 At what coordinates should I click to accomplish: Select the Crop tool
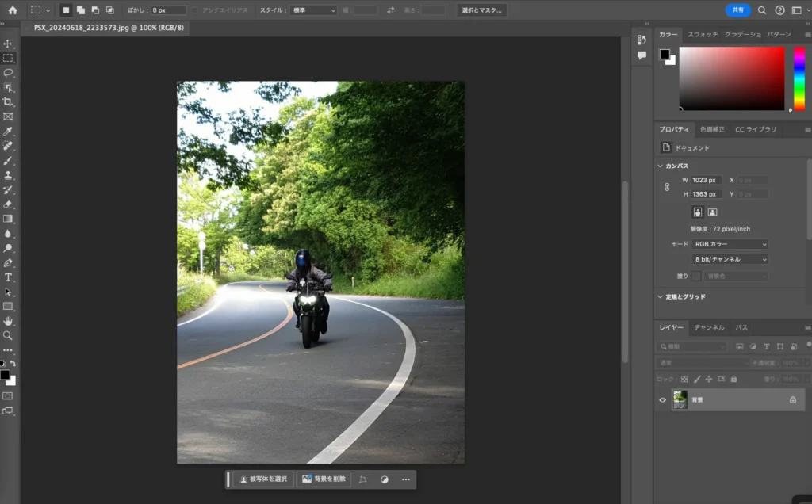point(8,101)
